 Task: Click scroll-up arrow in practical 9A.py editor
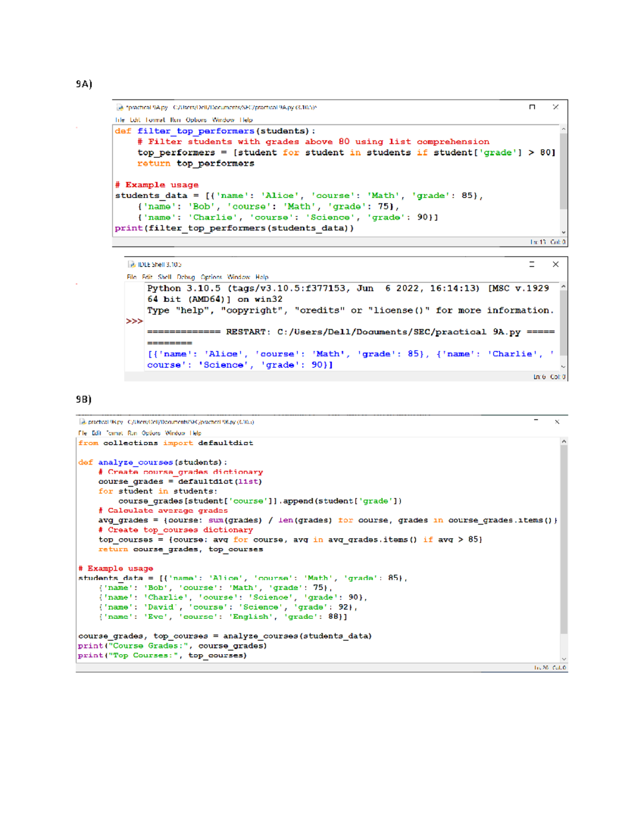(x=563, y=129)
